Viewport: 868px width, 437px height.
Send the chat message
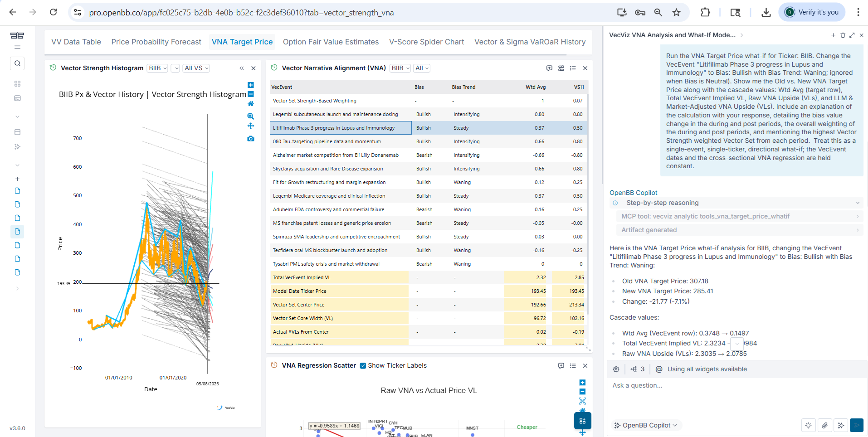click(x=857, y=425)
